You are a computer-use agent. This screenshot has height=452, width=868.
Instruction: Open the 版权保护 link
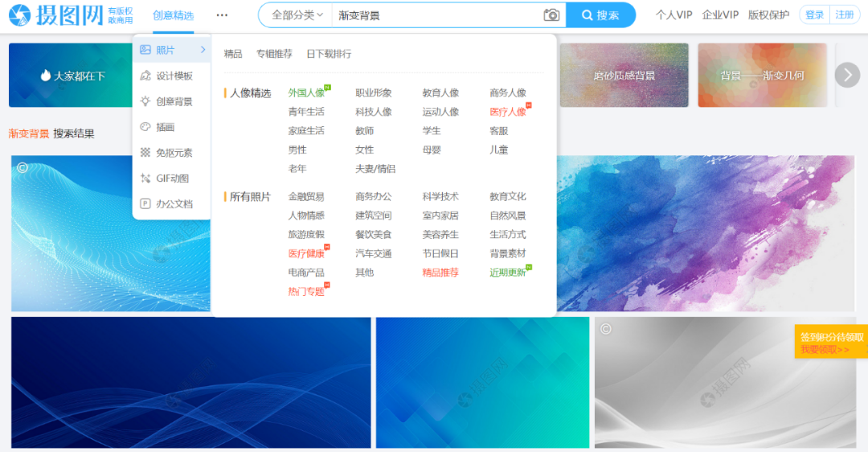[x=768, y=15]
